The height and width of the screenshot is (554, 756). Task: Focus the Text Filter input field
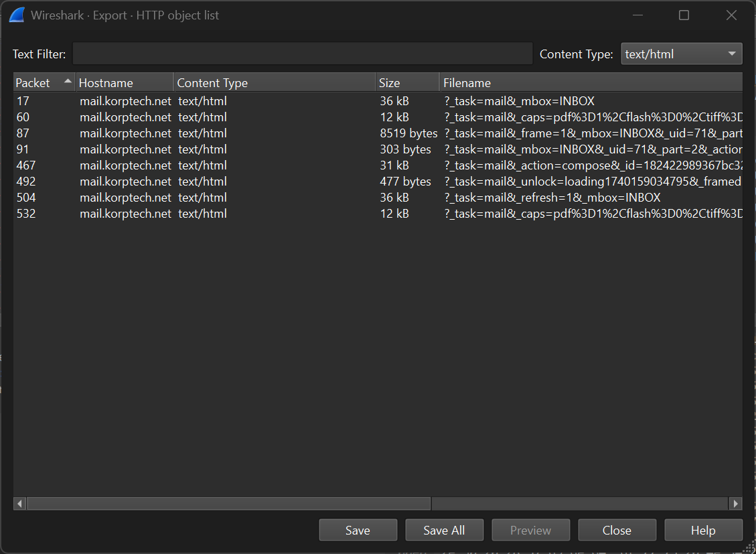302,54
